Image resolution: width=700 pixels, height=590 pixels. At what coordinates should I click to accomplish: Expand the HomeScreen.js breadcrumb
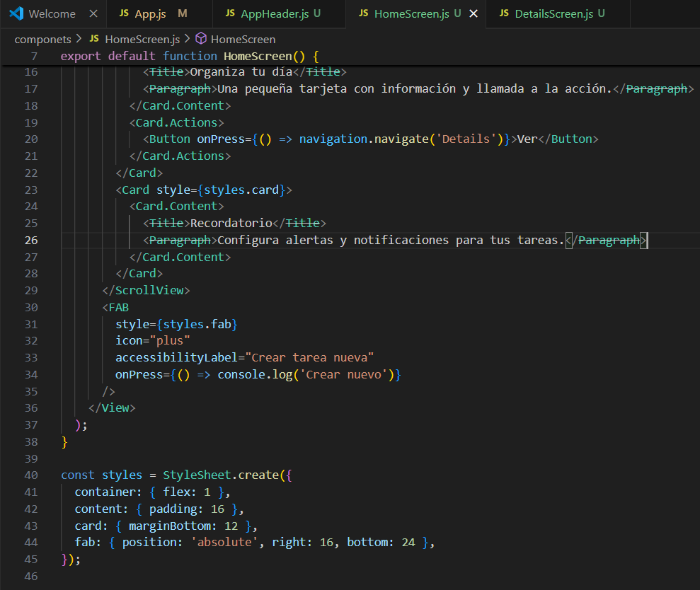142,40
